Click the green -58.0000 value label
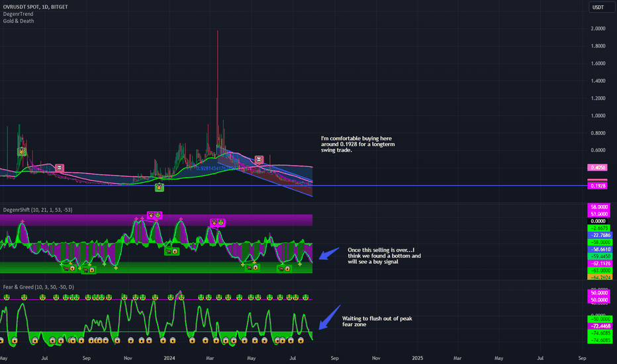Screen dimensions: 617x364 [600, 242]
